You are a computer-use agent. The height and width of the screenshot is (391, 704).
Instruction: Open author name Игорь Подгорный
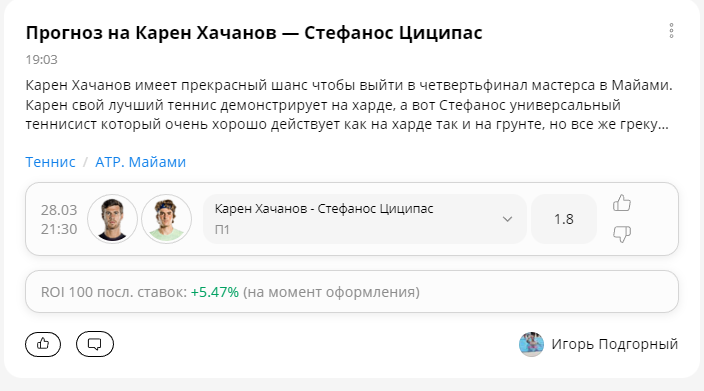(615, 344)
